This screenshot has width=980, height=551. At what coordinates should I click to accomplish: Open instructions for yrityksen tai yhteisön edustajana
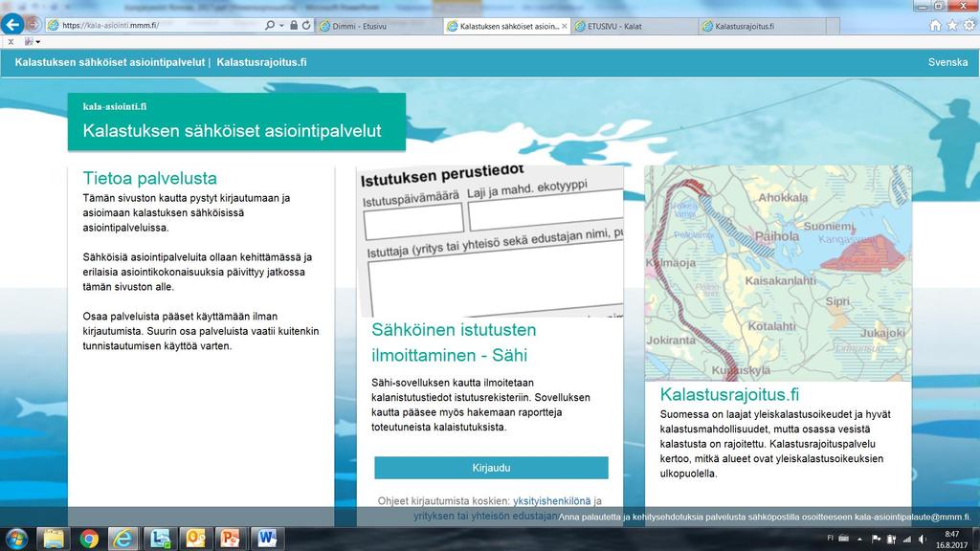[x=486, y=516]
